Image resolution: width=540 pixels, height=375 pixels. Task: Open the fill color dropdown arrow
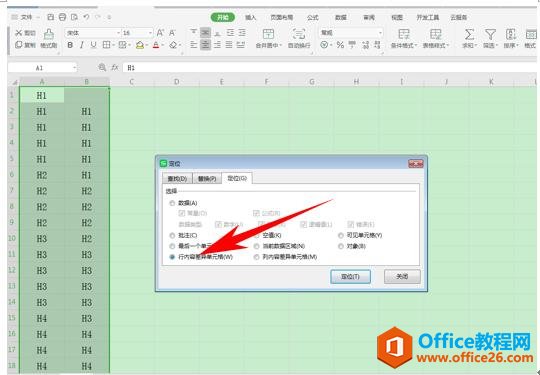point(147,45)
